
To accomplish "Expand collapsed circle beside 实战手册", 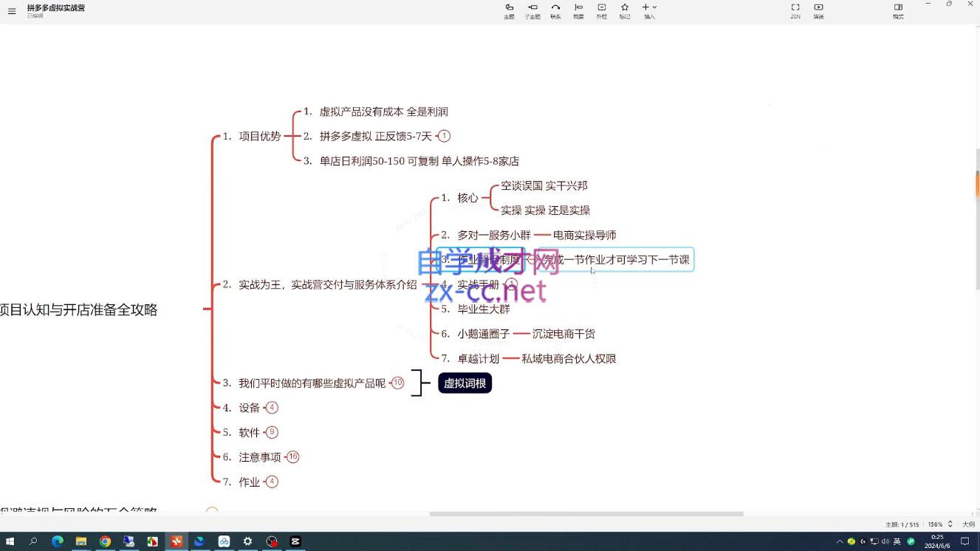I will (511, 284).
